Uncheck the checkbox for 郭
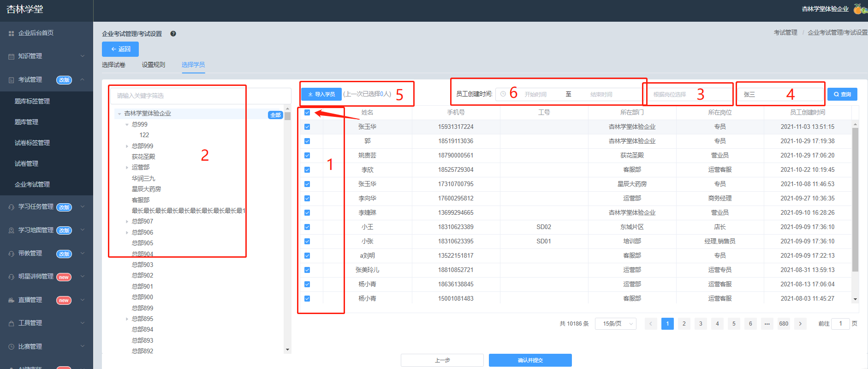This screenshot has width=868, height=369. [307, 141]
